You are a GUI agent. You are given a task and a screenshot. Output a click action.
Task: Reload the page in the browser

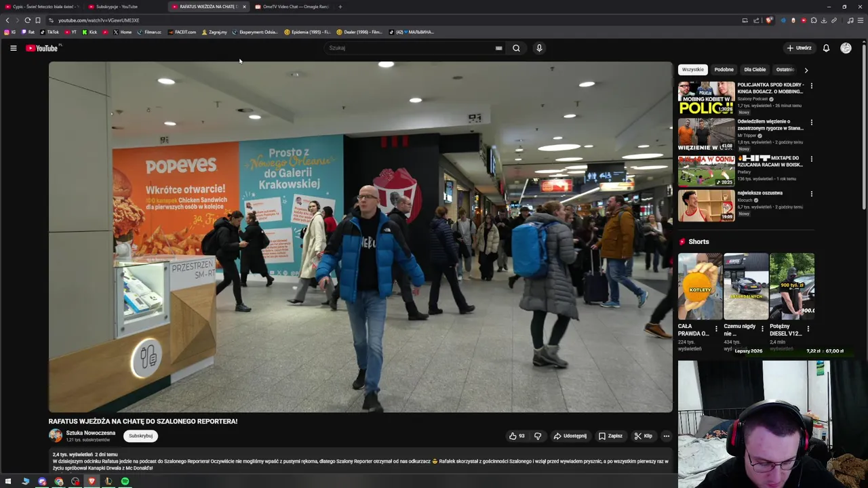tap(27, 20)
